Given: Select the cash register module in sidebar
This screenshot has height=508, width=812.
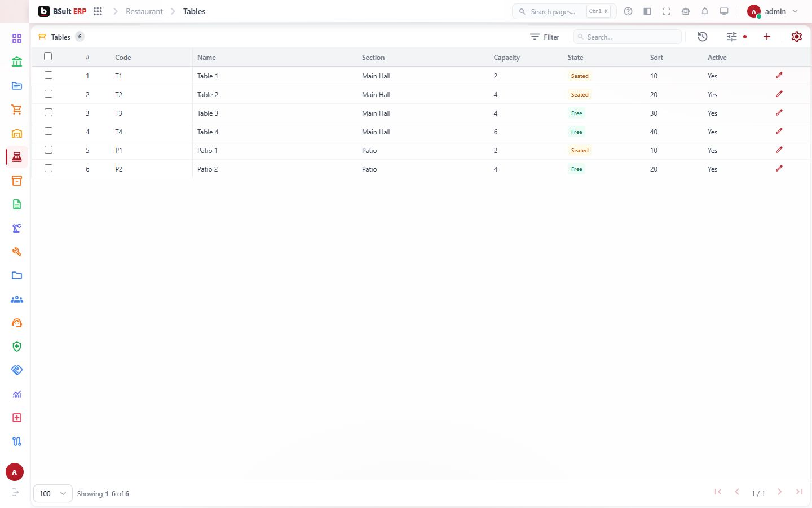Looking at the screenshot, I should click(x=17, y=157).
